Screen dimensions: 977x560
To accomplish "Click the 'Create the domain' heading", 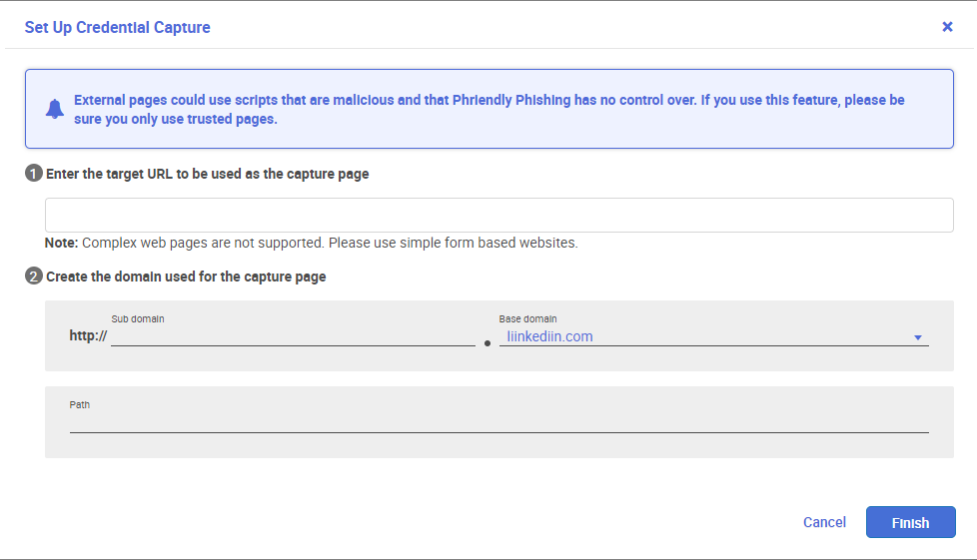I will [186, 277].
